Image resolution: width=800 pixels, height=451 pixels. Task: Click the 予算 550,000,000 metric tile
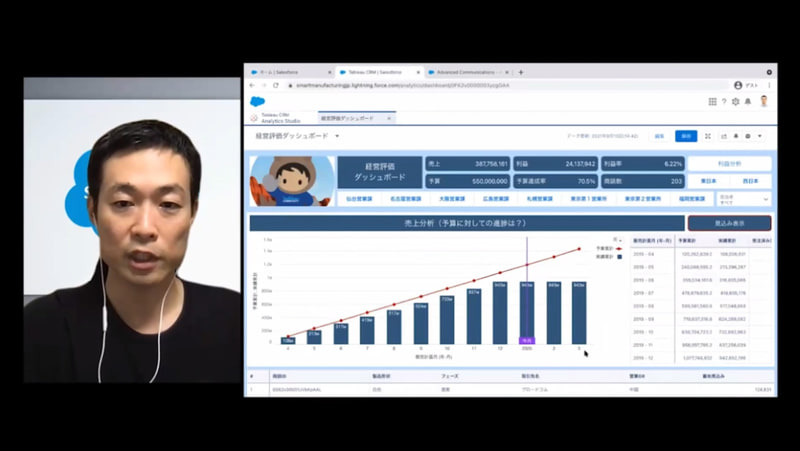pos(468,181)
